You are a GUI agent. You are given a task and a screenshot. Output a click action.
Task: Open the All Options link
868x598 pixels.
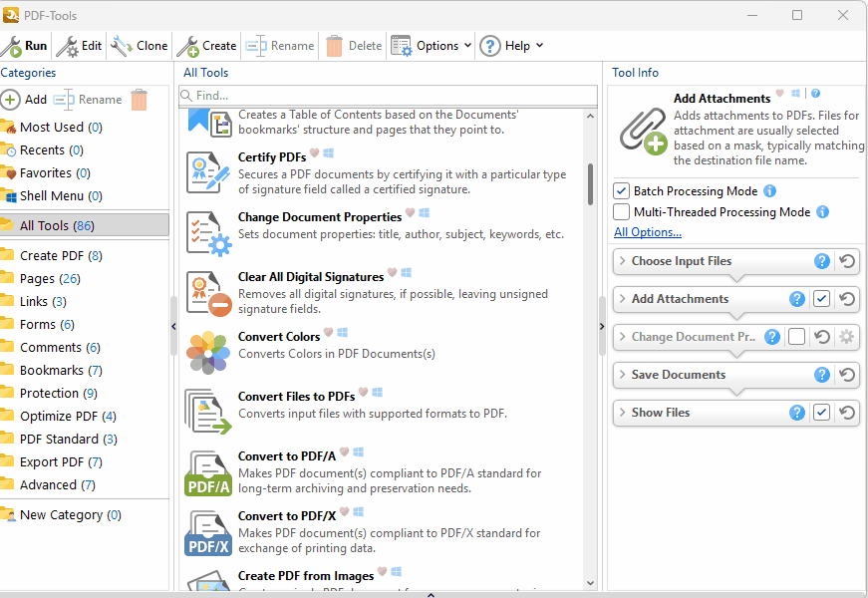point(647,232)
